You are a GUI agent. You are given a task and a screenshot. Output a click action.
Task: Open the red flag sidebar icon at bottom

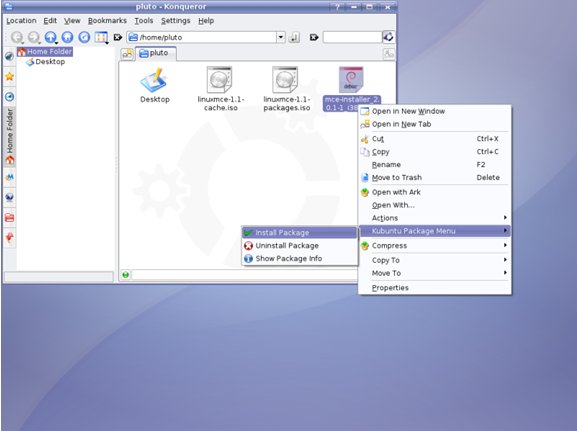coord(9,238)
